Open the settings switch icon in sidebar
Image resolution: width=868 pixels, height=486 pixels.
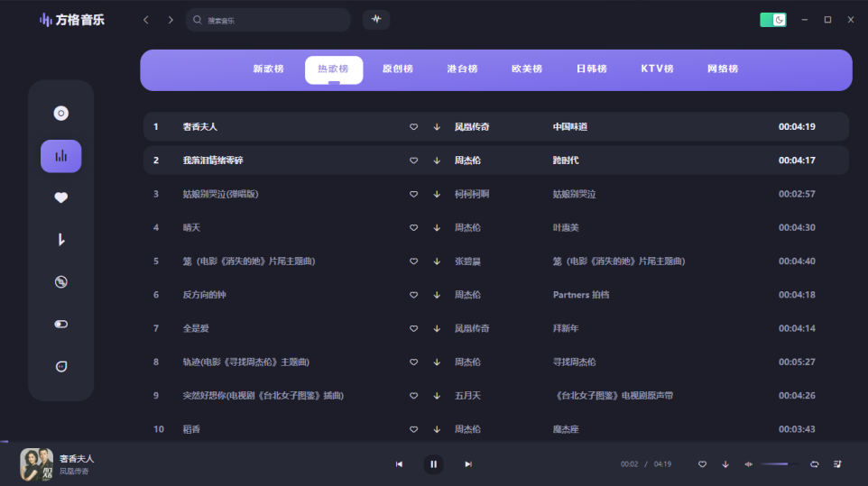[x=60, y=324]
